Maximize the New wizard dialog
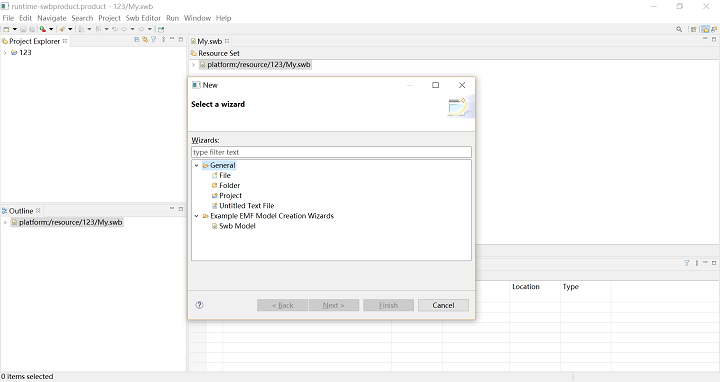 (x=435, y=85)
